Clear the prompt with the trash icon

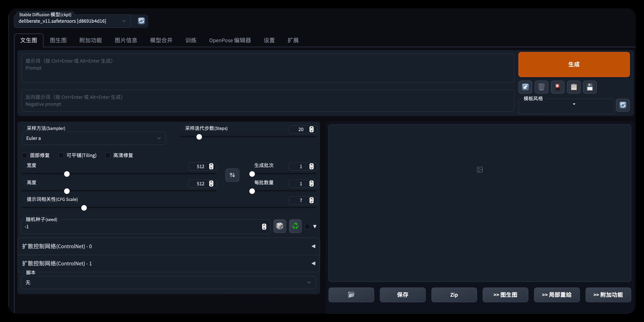(x=541, y=87)
